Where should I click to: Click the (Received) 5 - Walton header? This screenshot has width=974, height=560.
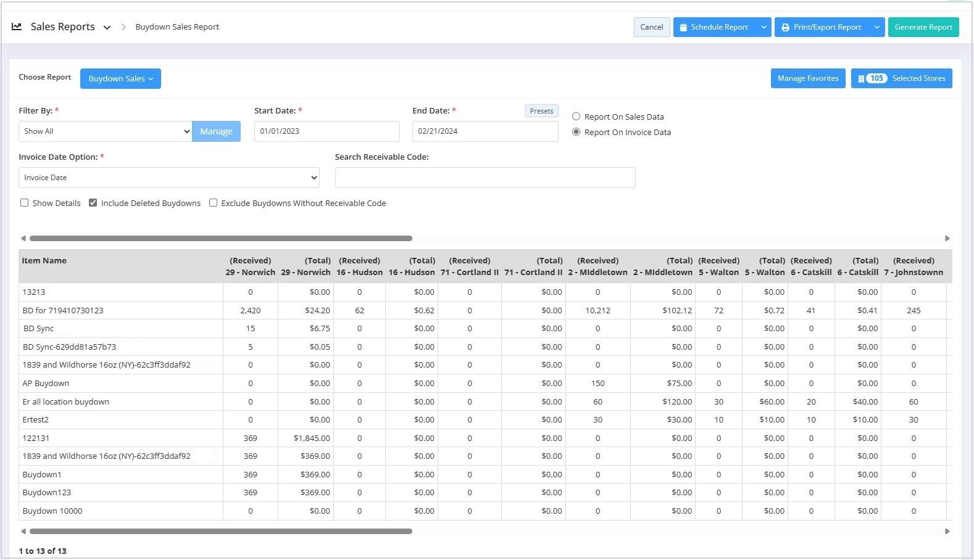point(719,266)
